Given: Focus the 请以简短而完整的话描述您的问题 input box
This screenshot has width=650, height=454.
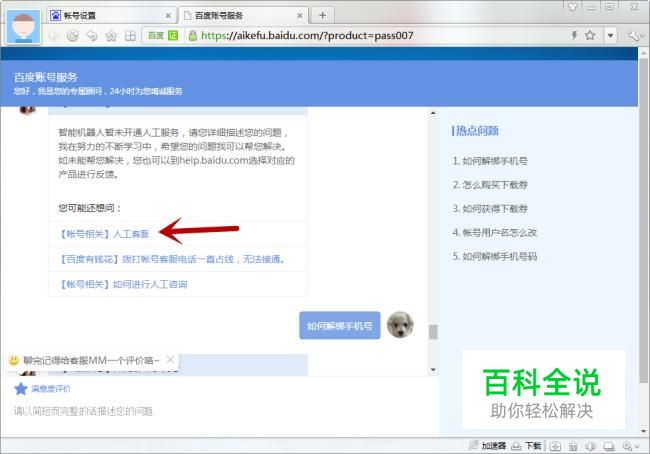Looking at the screenshot, I should coord(219,412).
